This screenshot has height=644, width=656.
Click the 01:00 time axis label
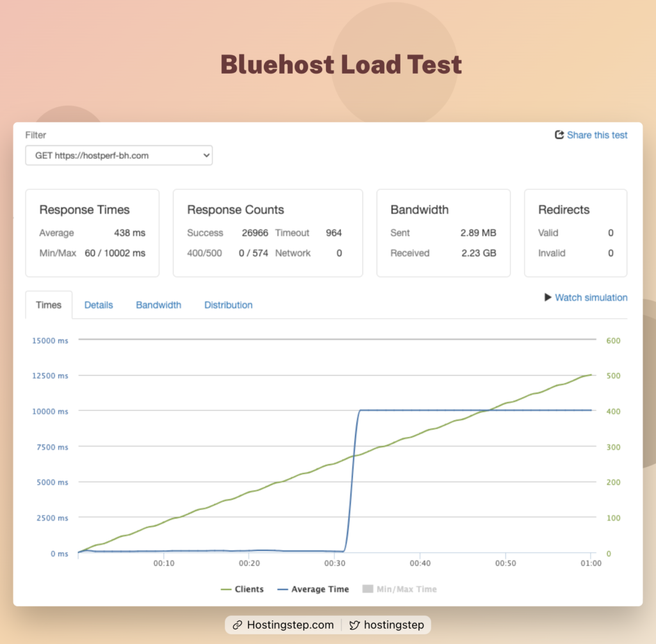pyautogui.click(x=591, y=563)
